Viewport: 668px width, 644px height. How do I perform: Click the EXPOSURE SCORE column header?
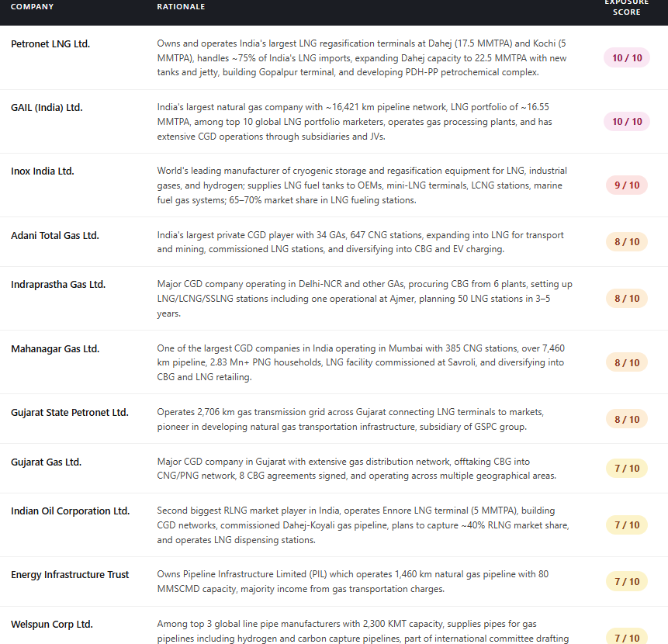(x=626, y=8)
